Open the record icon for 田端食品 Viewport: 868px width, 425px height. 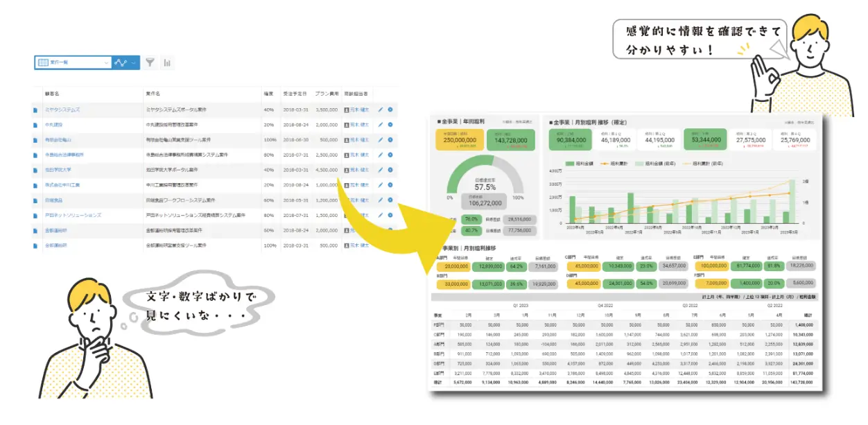point(35,200)
